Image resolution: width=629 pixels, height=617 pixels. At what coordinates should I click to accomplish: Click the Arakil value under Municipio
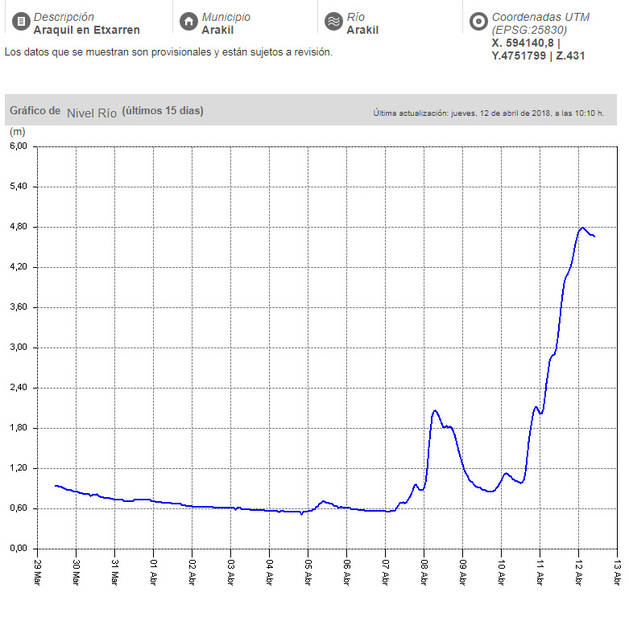point(217,30)
